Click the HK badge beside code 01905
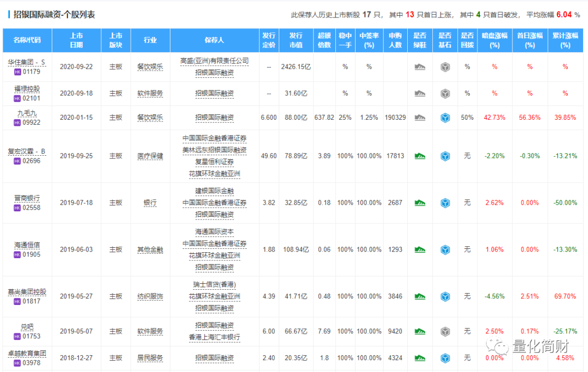 17,254
